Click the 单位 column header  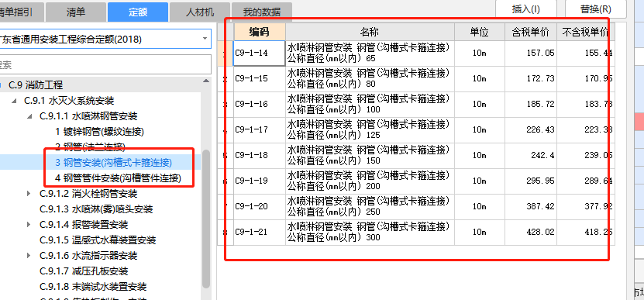pyautogui.click(x=479, y=32)
